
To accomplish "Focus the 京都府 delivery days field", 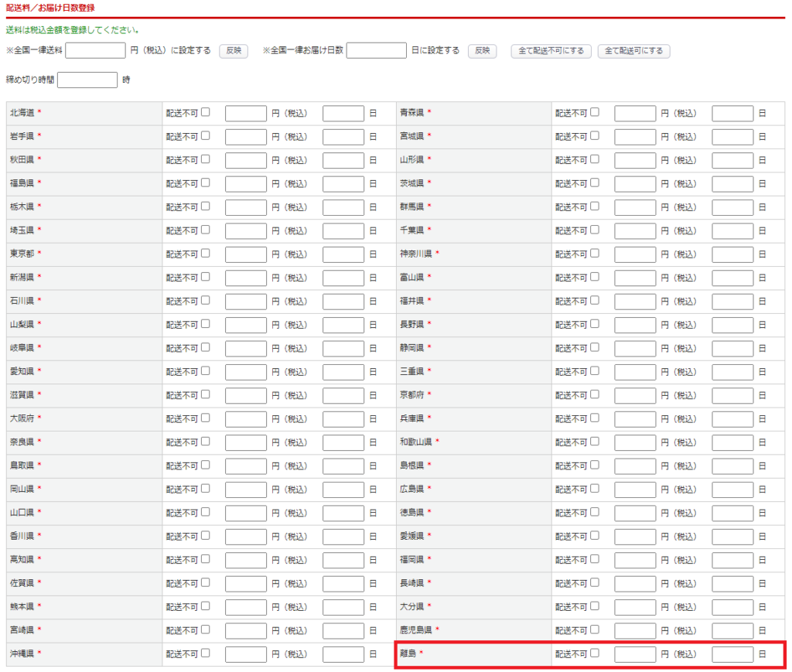I will point(732,395).
